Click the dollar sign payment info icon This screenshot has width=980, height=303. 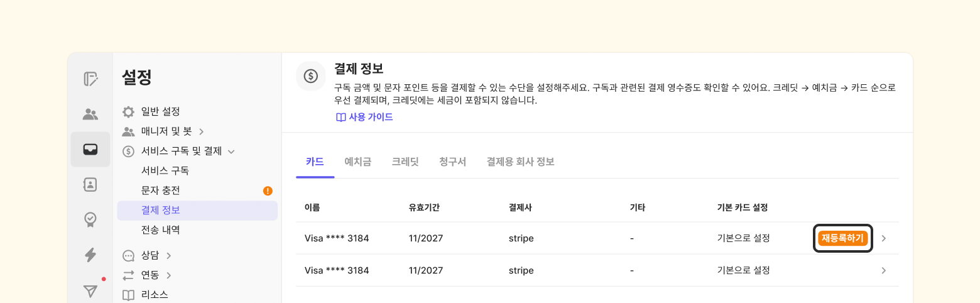click(x=311, y=76)
